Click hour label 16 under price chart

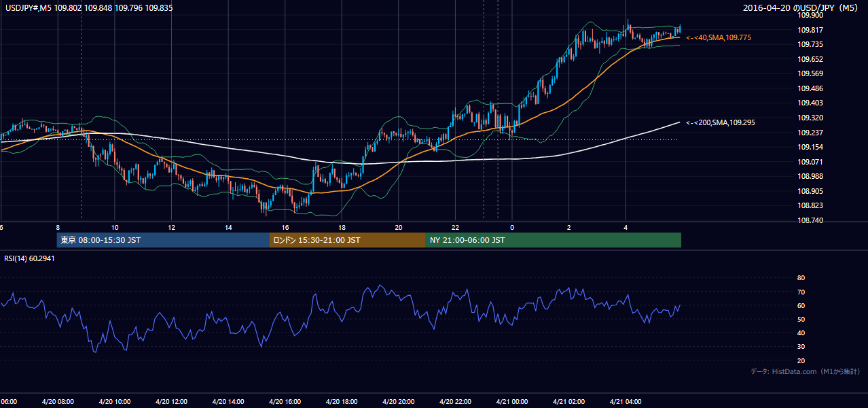click(x=285, y=227)
